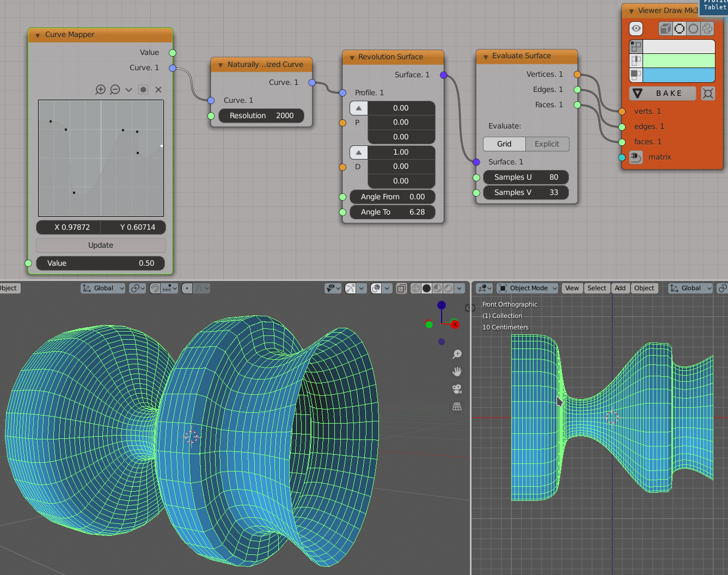Open the curve tools chevron menu
This screenshot has width=728, height=575.
click(129, 90)
